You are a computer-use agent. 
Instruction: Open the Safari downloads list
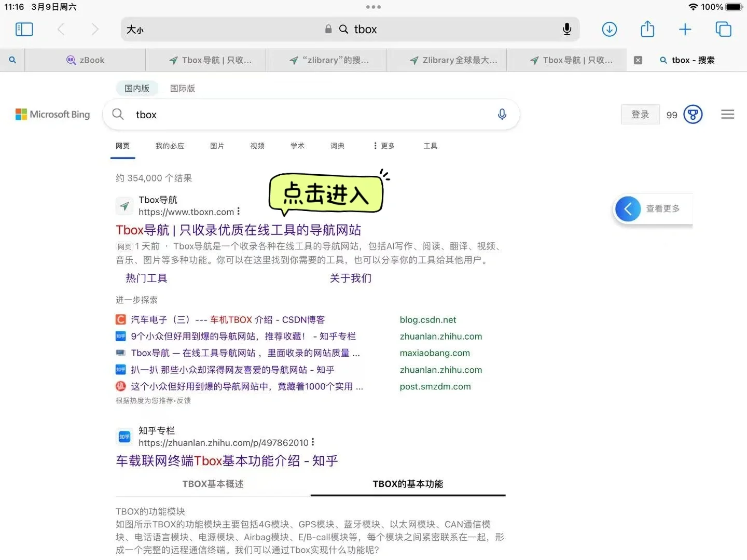[610, 29]
